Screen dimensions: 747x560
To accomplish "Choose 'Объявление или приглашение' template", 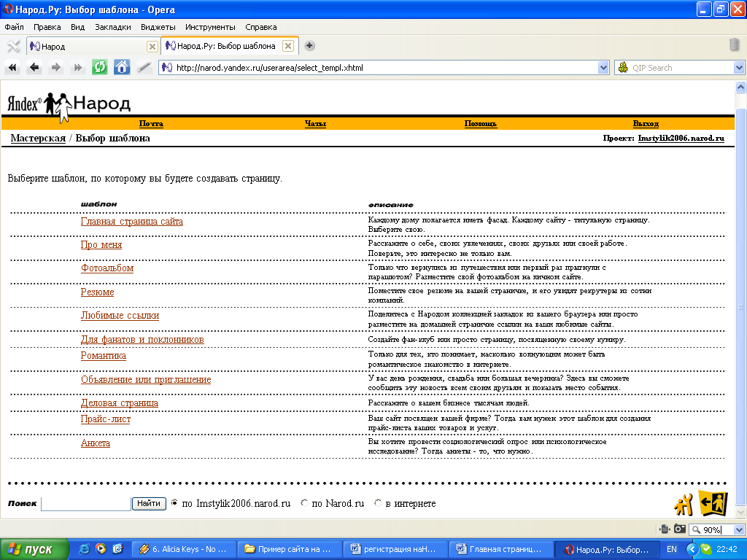I will [x=146, y=379].
